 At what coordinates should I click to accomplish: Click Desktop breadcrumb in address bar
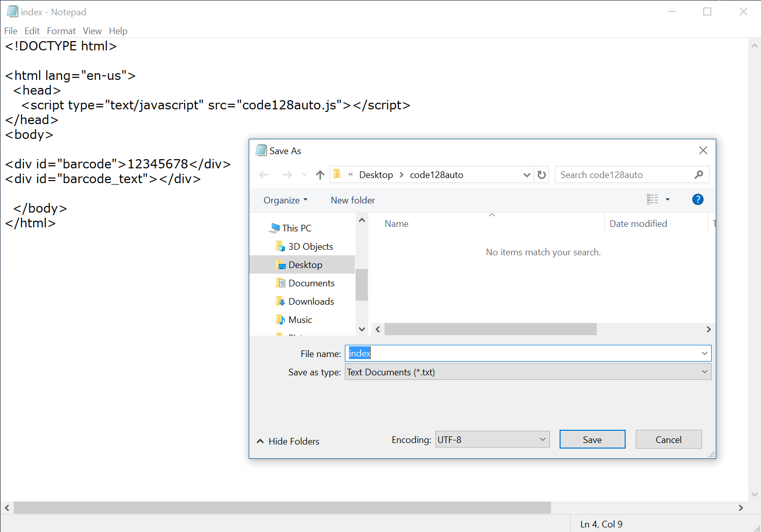376,174
